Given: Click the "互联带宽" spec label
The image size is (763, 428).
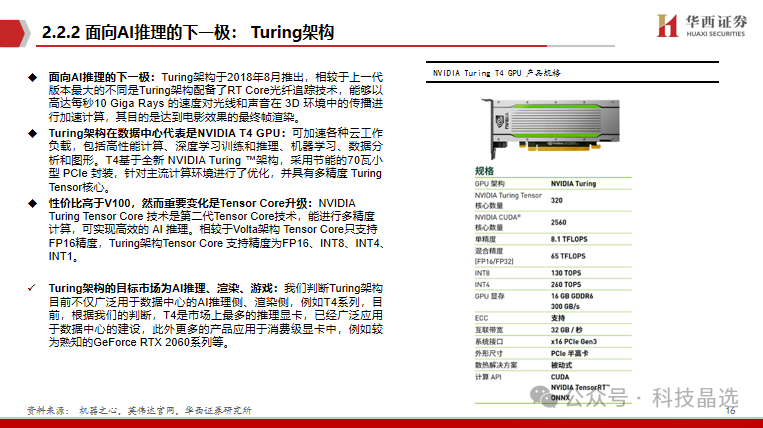Looking at the screenshot, I should tap(489, 330).
